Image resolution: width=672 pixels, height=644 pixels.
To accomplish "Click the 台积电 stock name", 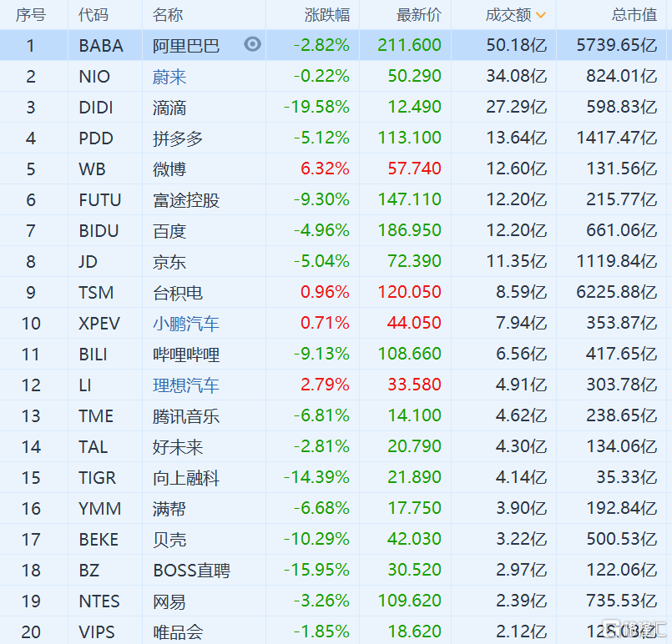I will point(178,293).
